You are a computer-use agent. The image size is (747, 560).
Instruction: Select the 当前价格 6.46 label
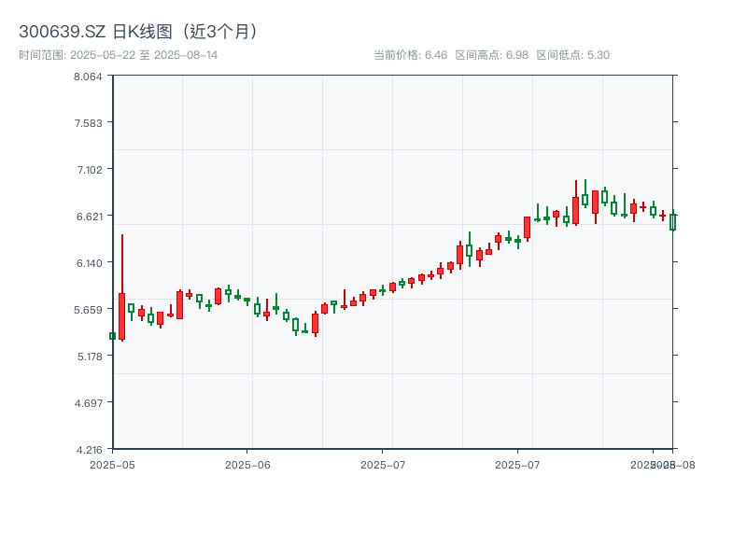click(410, 55)
